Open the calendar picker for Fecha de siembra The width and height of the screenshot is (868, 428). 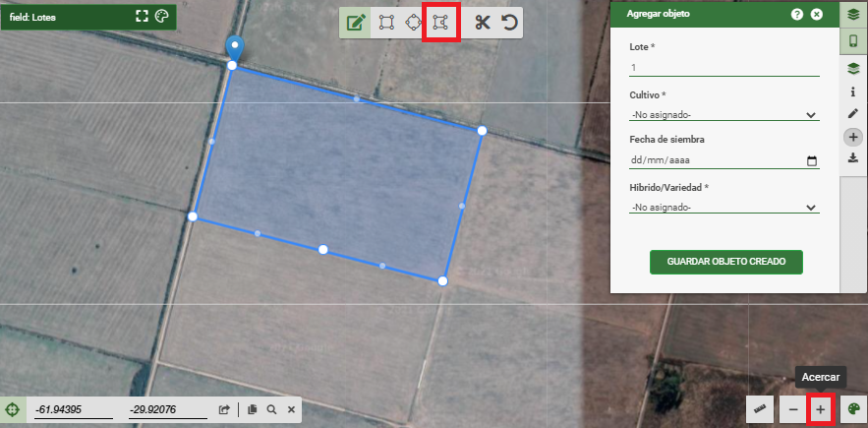tap(812, 161)
